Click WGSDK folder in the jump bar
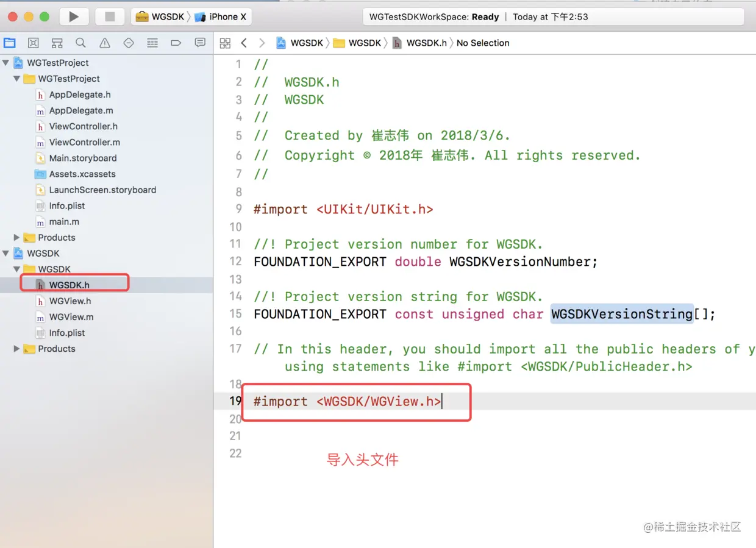Screen dimensions: 756x548 357,43
